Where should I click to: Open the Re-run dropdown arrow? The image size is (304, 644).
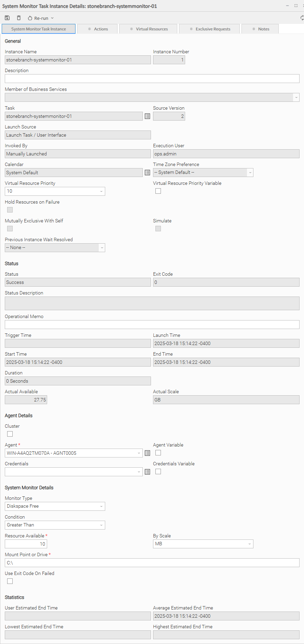tap(52, 18)
